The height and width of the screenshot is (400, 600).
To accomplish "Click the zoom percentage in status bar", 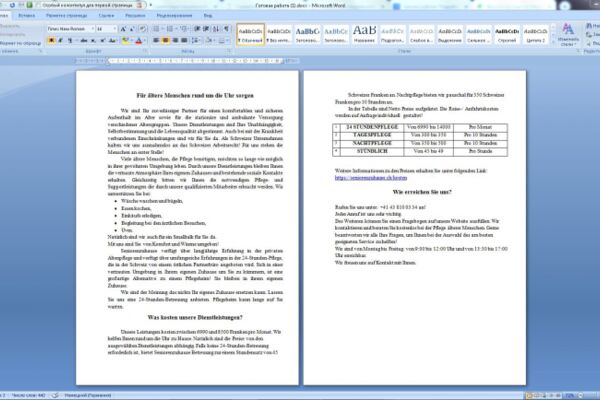I will pos(569,395).
